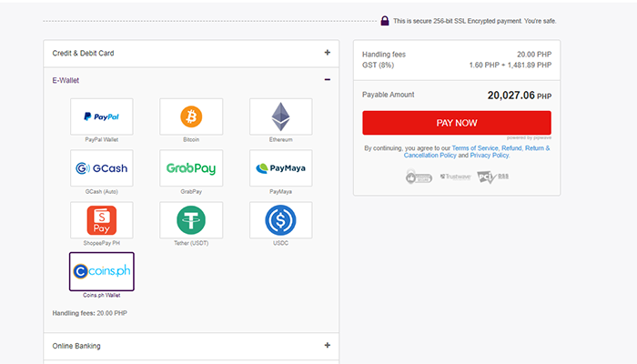Open the Terms of Service link
Viewport: 637px width, 364px height.
(x=476, y=147)
